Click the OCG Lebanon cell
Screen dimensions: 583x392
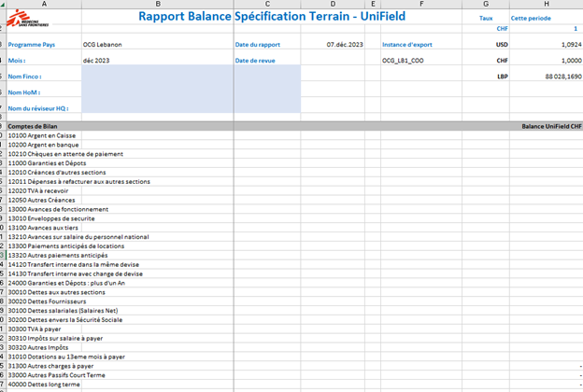pyautogui.click(x=103, y=45)
